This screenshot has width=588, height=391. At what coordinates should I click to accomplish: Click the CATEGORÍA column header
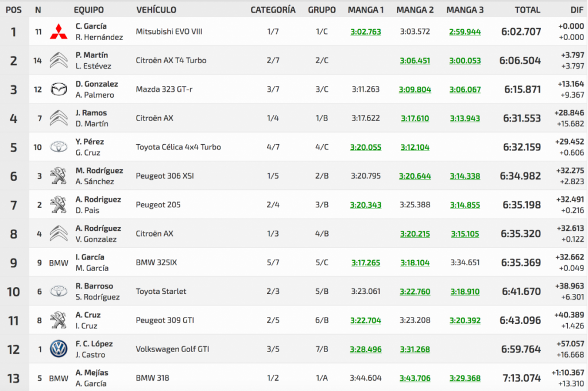pos(273,10)
